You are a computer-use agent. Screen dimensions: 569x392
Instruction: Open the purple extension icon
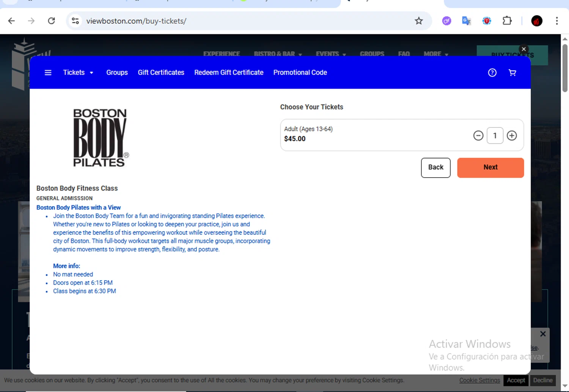(447, 21)
